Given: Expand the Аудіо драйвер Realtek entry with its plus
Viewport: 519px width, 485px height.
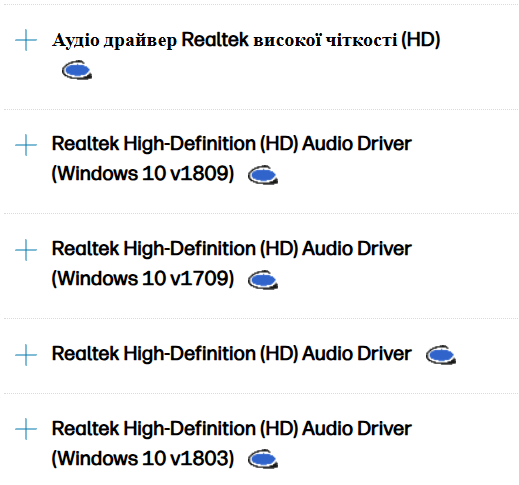Looking at the screenshot, I should [x=26, y=40].
